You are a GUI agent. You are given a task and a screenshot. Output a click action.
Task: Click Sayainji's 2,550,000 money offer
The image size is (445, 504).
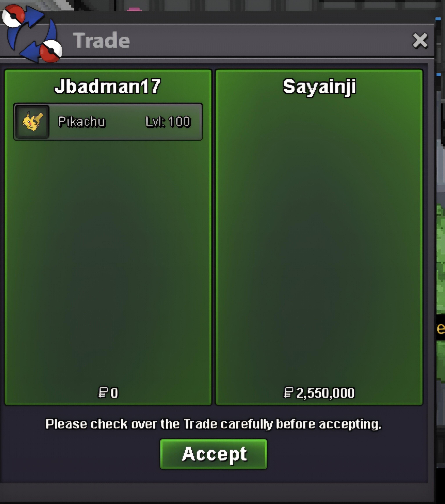[325, 393]
